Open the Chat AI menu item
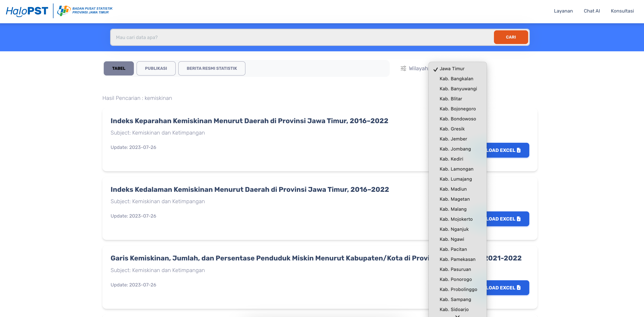Viewport: 644px width, 317px height. click(x=592, y=11)
